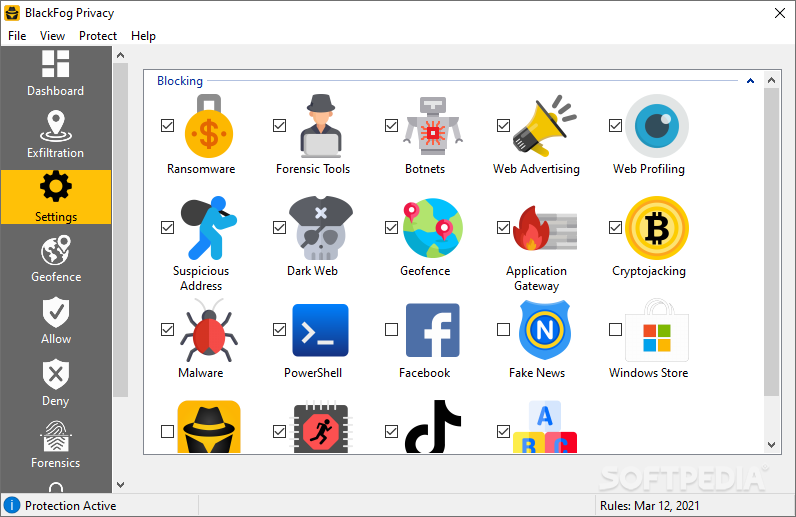
Task: Toggle the Botnets checkbox
Action: pyautogui.click(x=391, y=125)
